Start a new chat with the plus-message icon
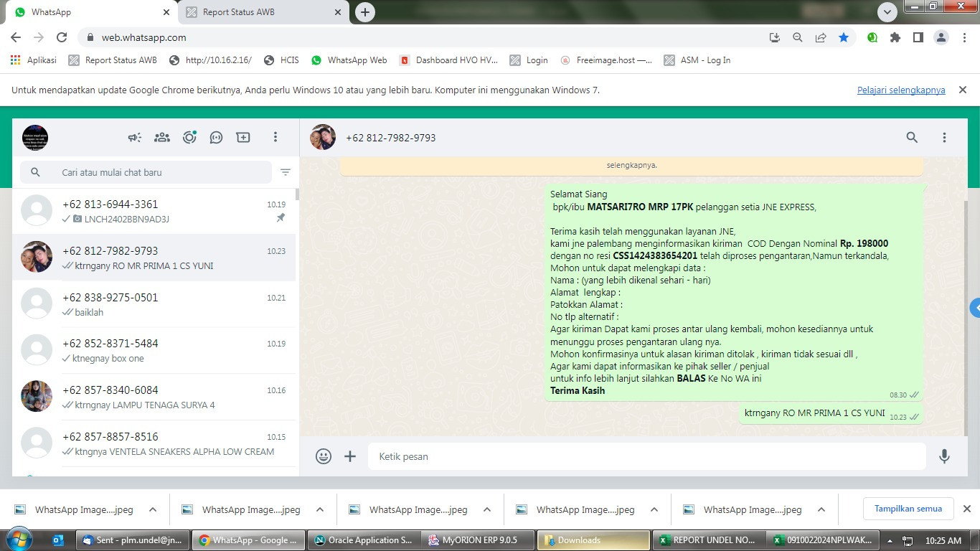The image size is (980, 551). (243, 137)
